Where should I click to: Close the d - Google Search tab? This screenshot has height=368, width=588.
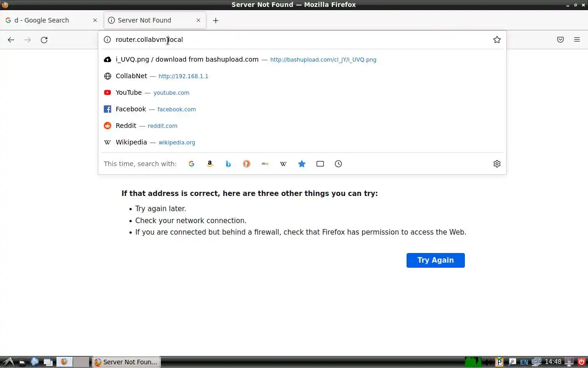point(95,20)
